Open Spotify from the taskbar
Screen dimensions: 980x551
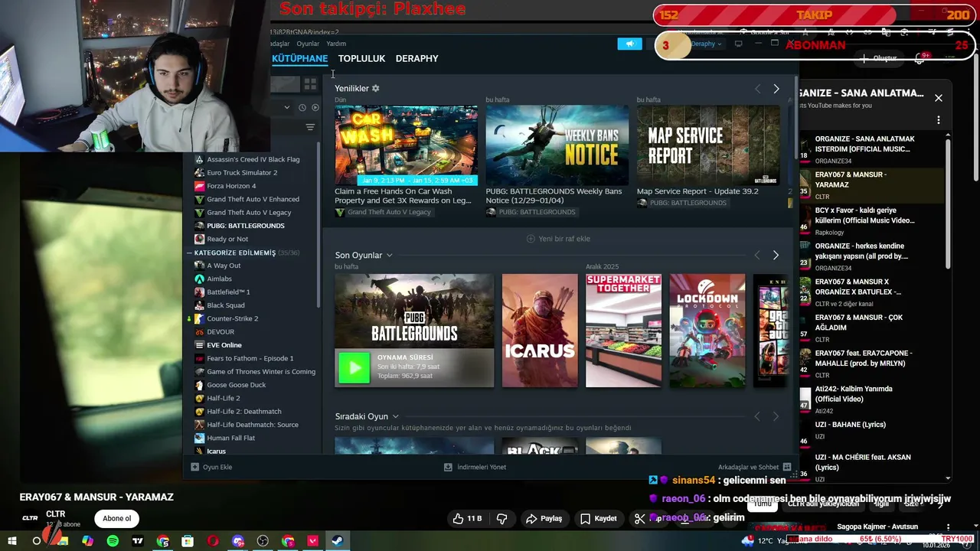pos(113,541)
